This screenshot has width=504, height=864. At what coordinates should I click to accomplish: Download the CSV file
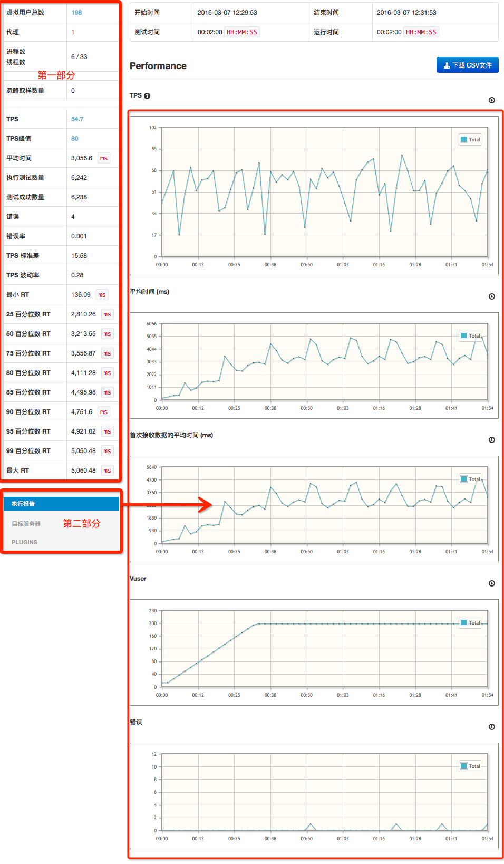[467, 65]
